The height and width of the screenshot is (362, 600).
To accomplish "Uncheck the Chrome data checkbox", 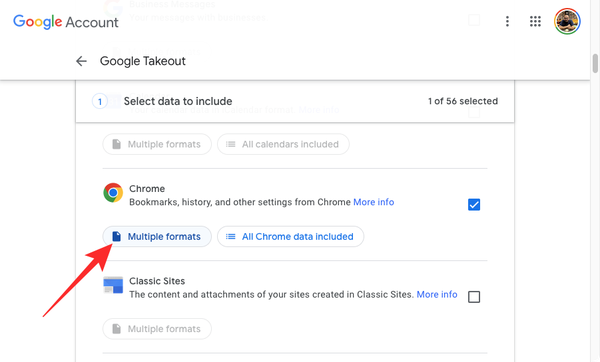I will coord(474,204).
